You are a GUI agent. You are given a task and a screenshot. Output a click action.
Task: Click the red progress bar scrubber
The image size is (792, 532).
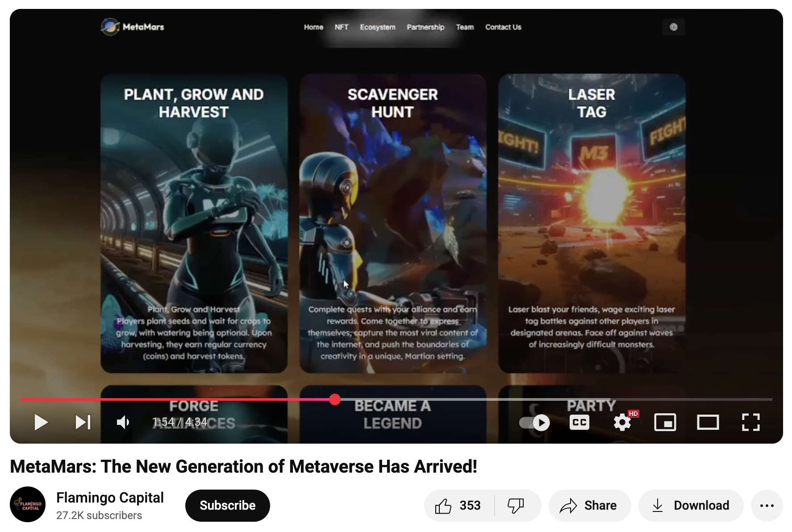pyautogui.click(x=335, y=399)
